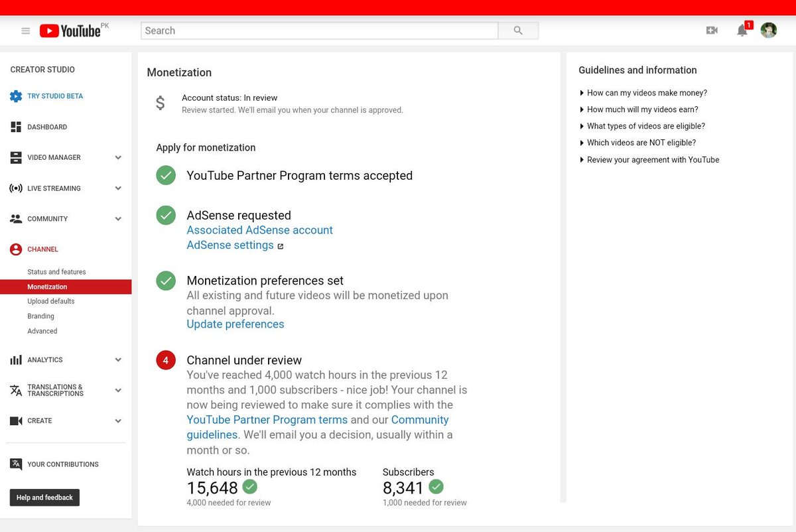Click green check next to 8,341 subscribers
Image resolution: width=796 pixels, height=532 pixels.
(x=436, y=487)
